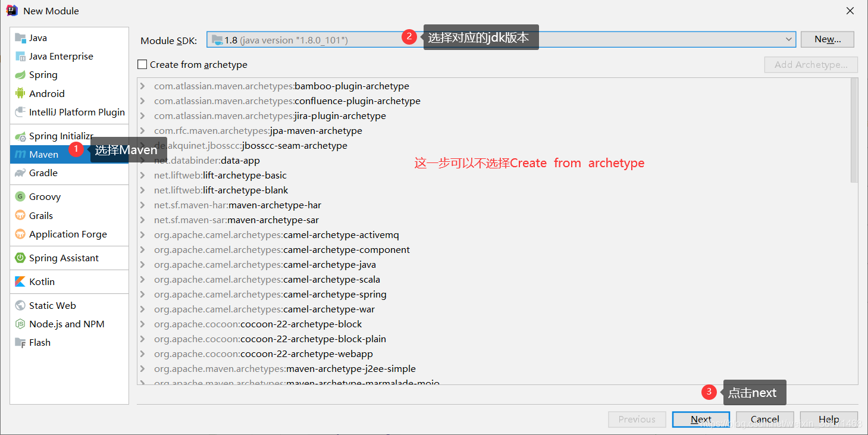Expand bamboo-plugin-archetype entry

143,86
